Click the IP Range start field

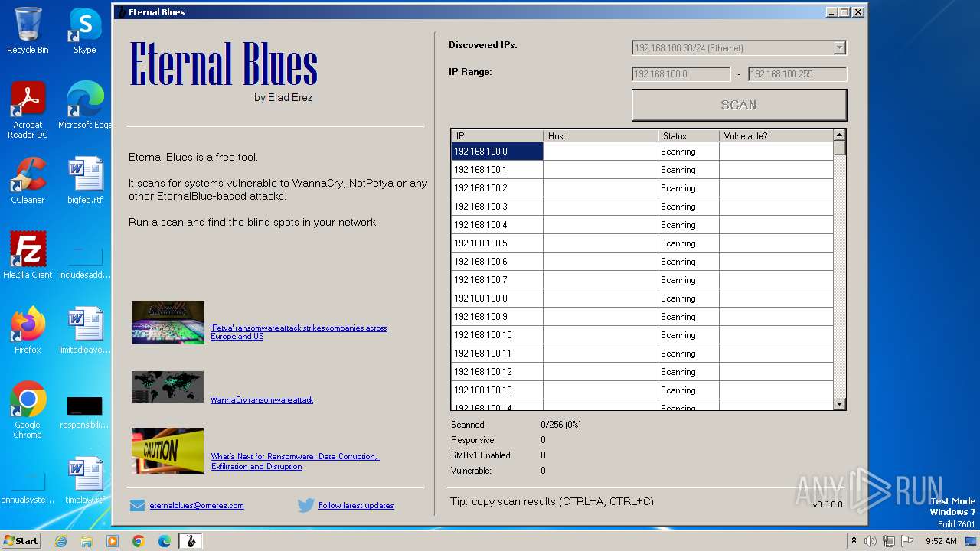point(681,74)
